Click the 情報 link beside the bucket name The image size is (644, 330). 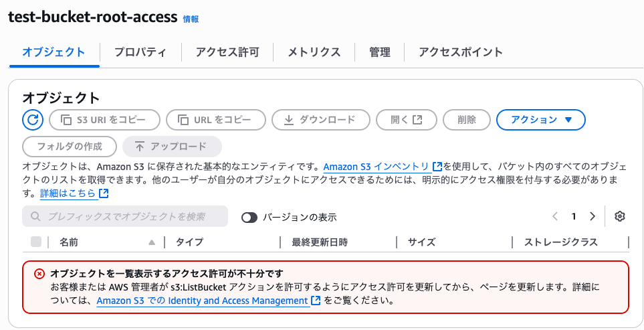pyautogui.click(x=191, y=19)
